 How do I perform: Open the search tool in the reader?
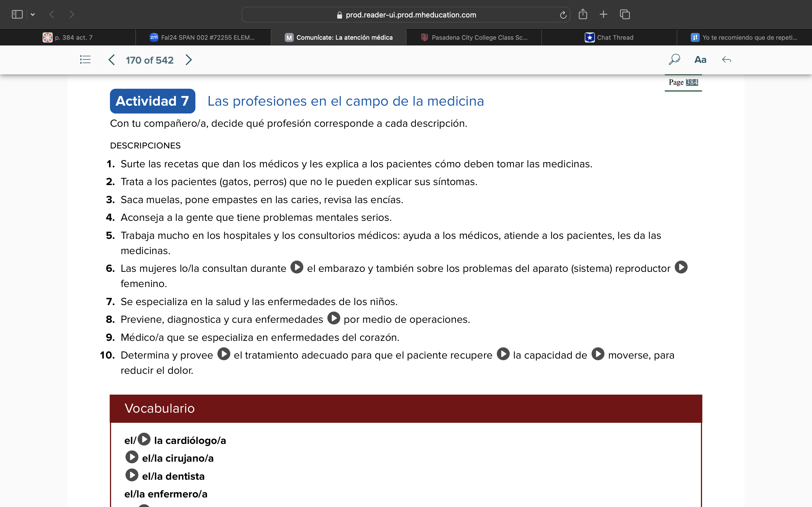click(x=674, y=59)
